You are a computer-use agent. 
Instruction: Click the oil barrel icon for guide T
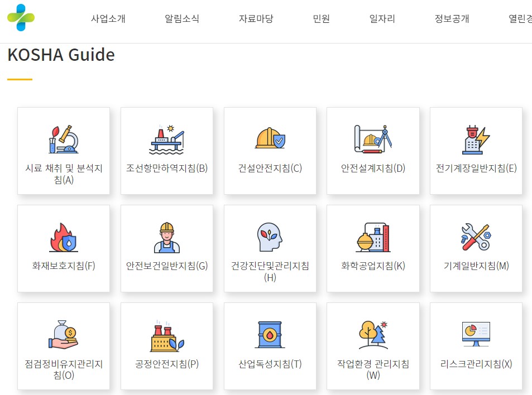click(270, 335)
